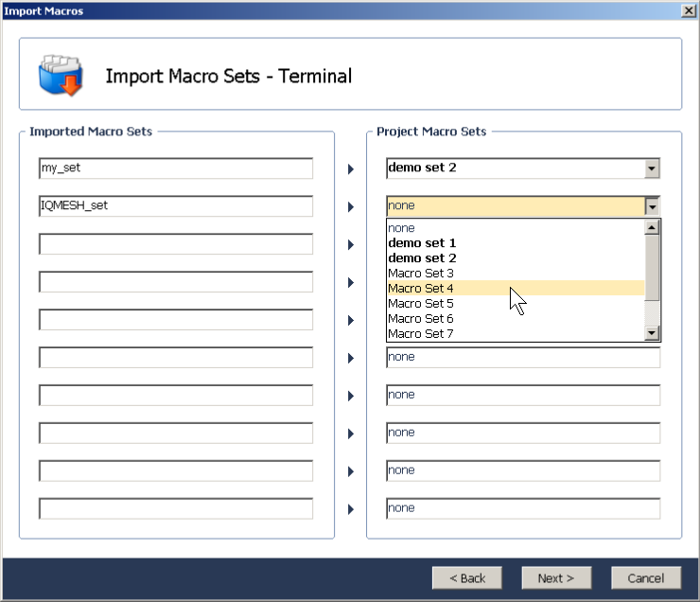Cancel the import wizard
This screenshot has width=700, height=602.
tap(646, 578)
